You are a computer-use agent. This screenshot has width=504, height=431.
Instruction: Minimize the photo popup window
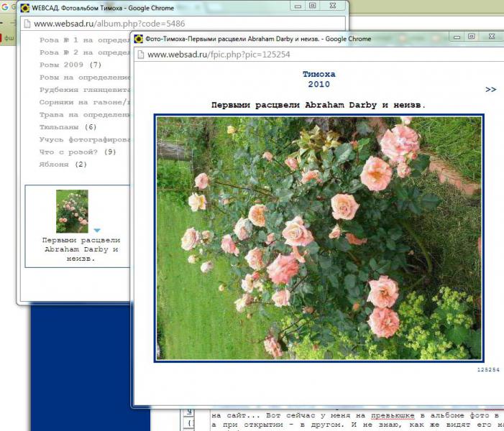(x=455, y=36)
